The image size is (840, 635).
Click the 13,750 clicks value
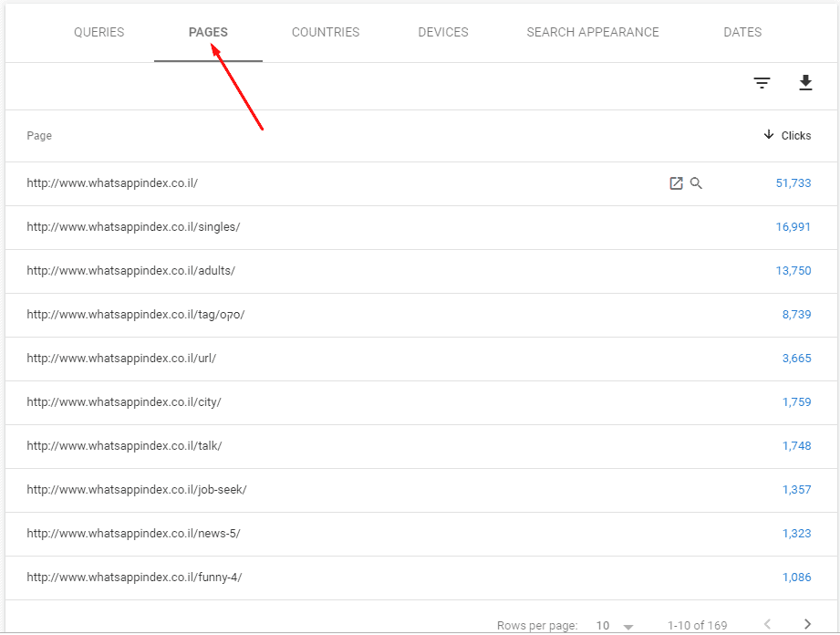(793, 271)
